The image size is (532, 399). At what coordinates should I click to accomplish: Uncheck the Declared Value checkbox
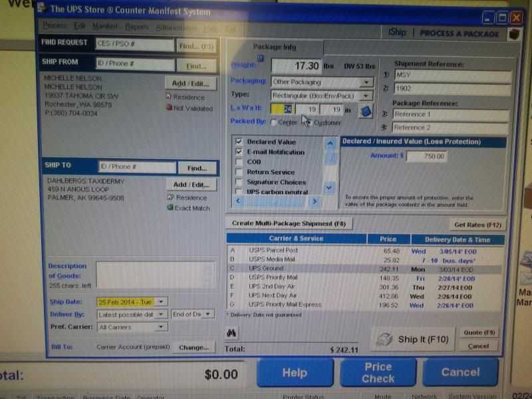[239, 142]
